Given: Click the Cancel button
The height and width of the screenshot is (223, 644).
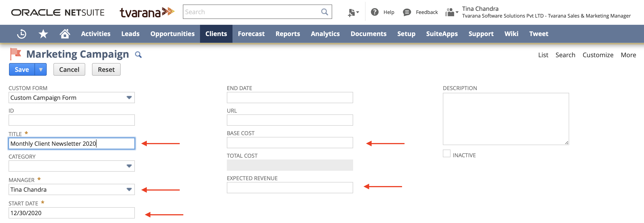Looking at the screenshot, I should (x=69, y=69).
